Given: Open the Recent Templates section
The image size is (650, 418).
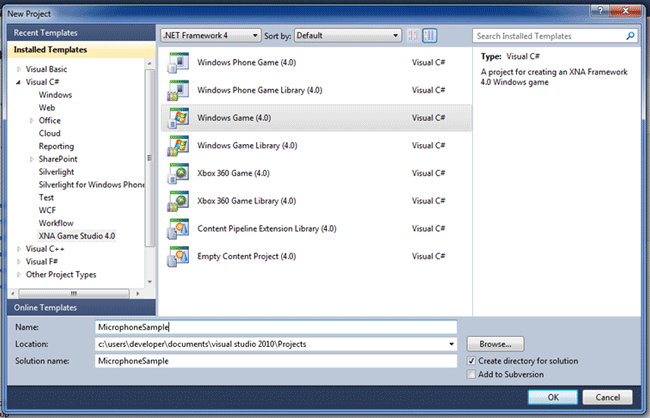Looking at the screenshot, I should (x=81, y=33).
